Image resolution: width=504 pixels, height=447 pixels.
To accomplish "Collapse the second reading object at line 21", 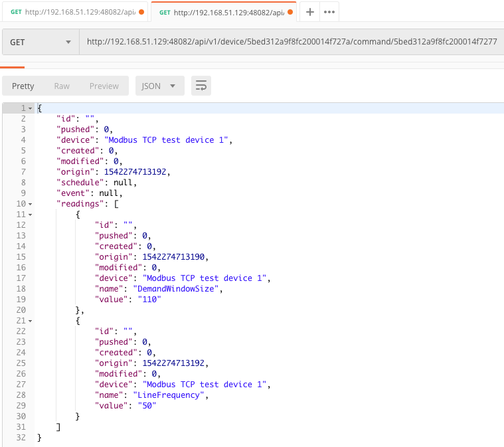I will (x=31, y=321).
